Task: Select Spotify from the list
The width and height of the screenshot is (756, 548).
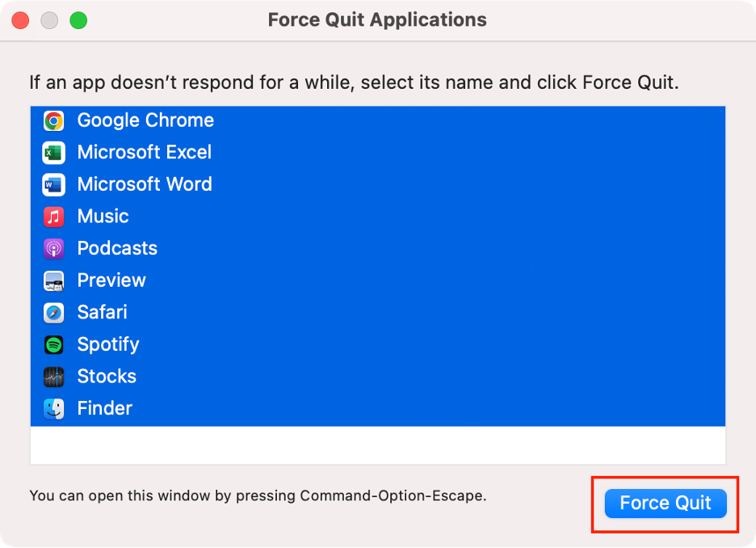Action: (108, 344)
